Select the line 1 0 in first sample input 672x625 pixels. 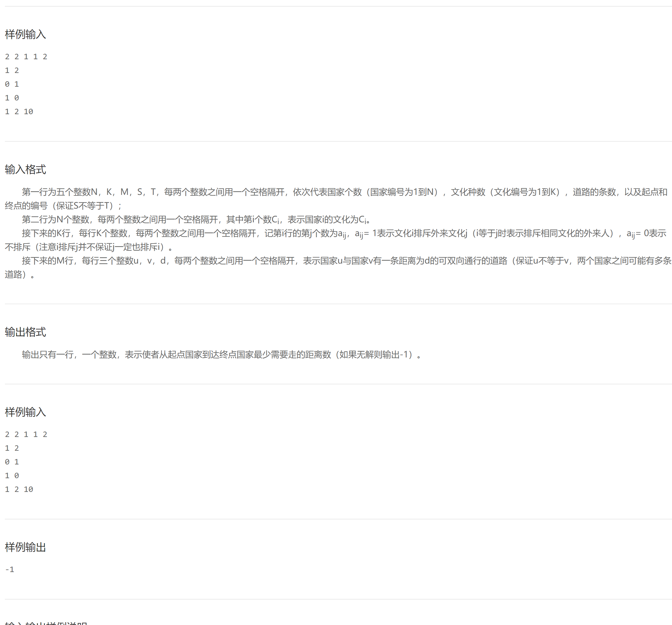[x=11, y=97]
